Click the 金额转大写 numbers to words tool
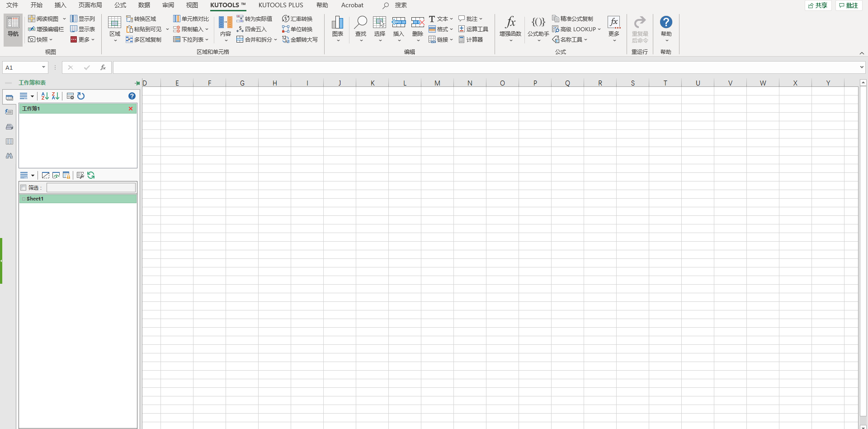Image resolution: width=868 pixels, height=429 pixels. pos(300,39)
